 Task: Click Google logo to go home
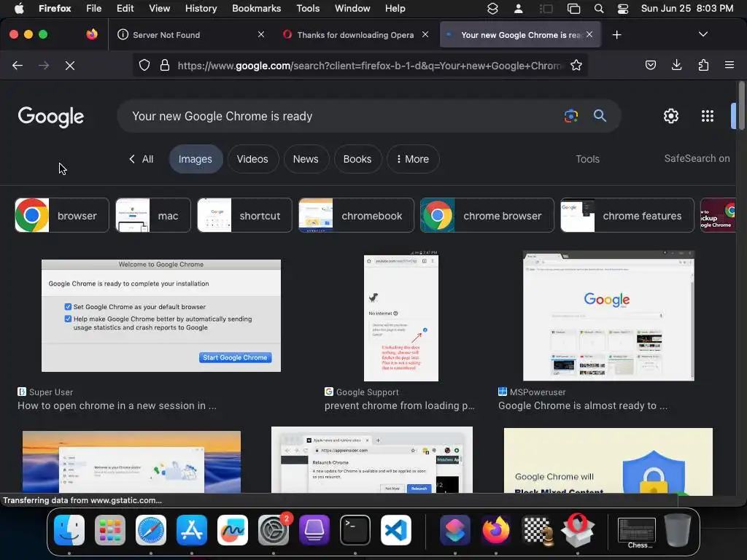click(x=51, y=117)
